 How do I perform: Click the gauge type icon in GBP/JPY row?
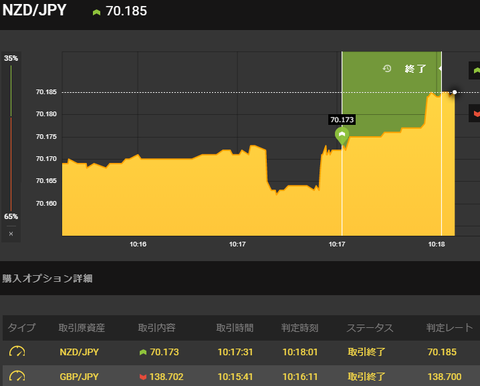(x=17, y=376)
